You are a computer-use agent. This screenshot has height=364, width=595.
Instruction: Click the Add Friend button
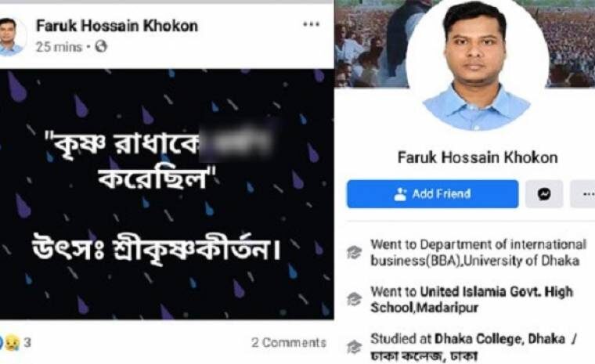433,194
